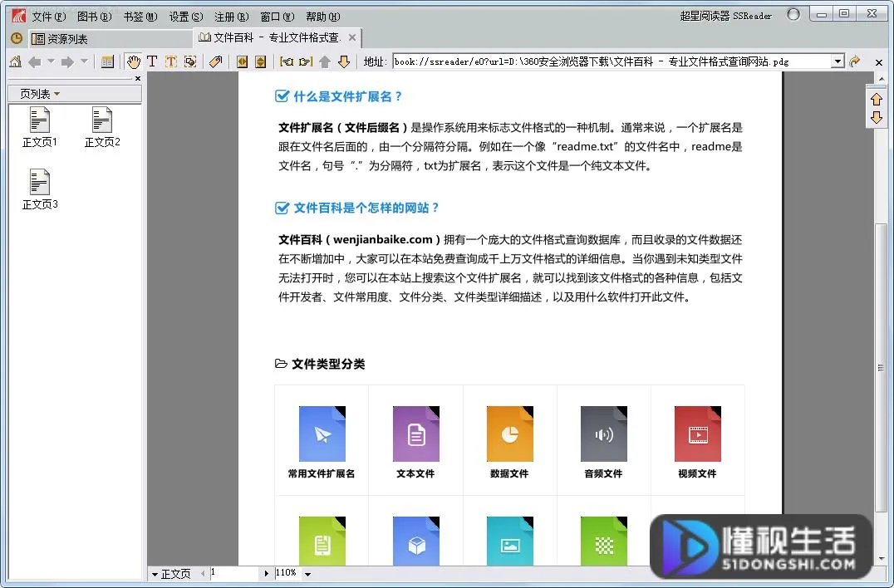The image size is (894, 588).
Task: Open the back navigation history dropdown
Action: pyautogui.click(x=50, y=61)
